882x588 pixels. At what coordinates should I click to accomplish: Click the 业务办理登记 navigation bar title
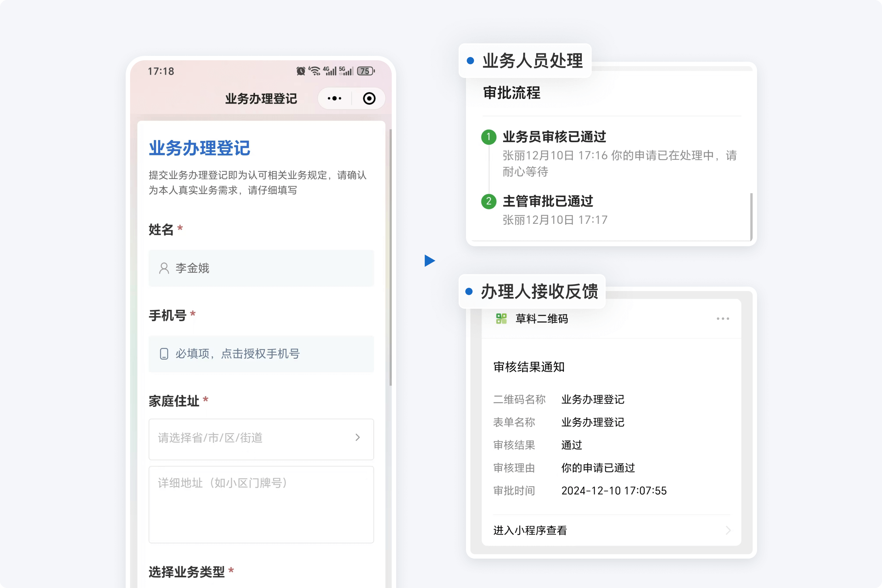(x=261, y=98)
